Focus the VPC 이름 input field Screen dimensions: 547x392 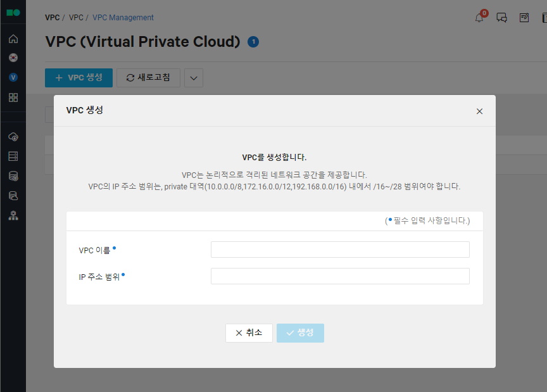click(x=340, y=250)
